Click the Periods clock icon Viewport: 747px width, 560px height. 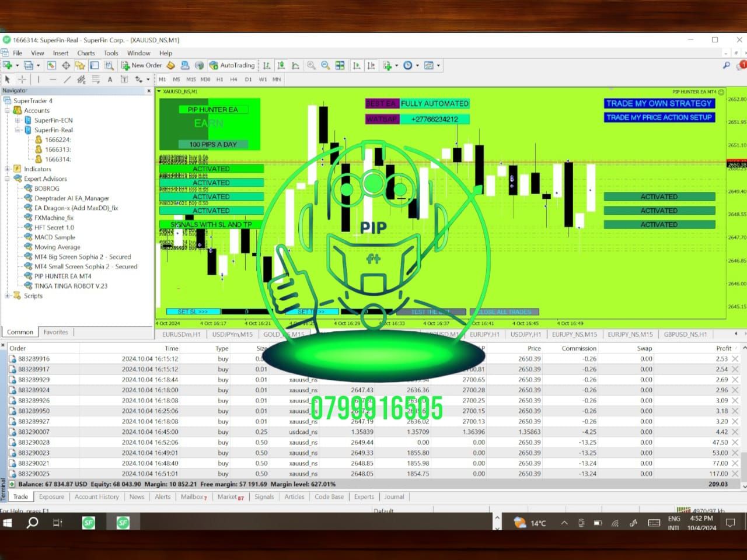tap(408, 65)
